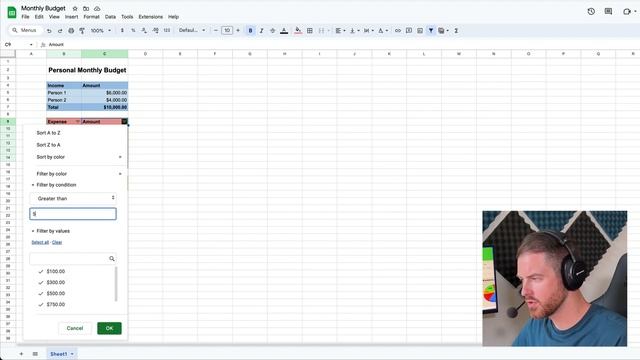Open the Format menu
Screen dimensions: 640x360
91,17
